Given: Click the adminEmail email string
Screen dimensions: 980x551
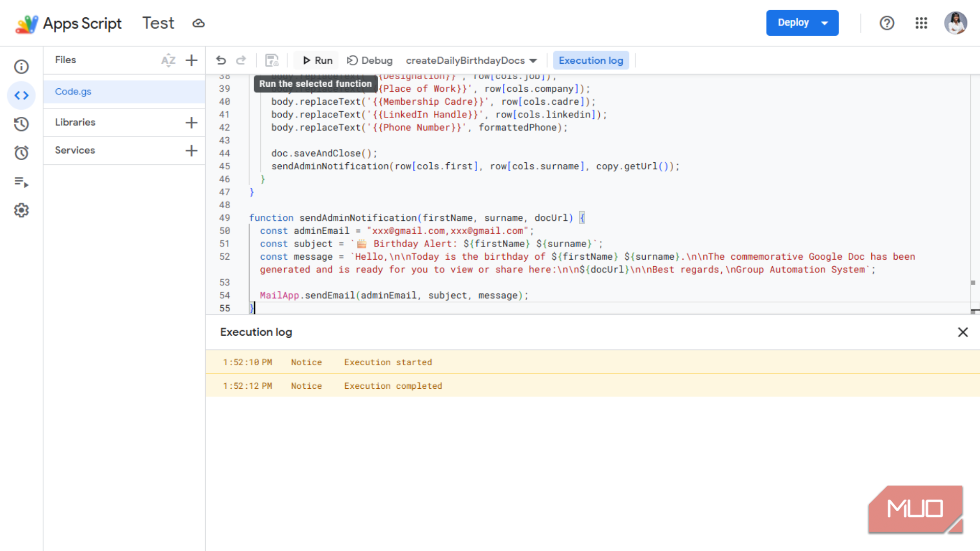Looking at the screenshot, I should click(448, 231).
